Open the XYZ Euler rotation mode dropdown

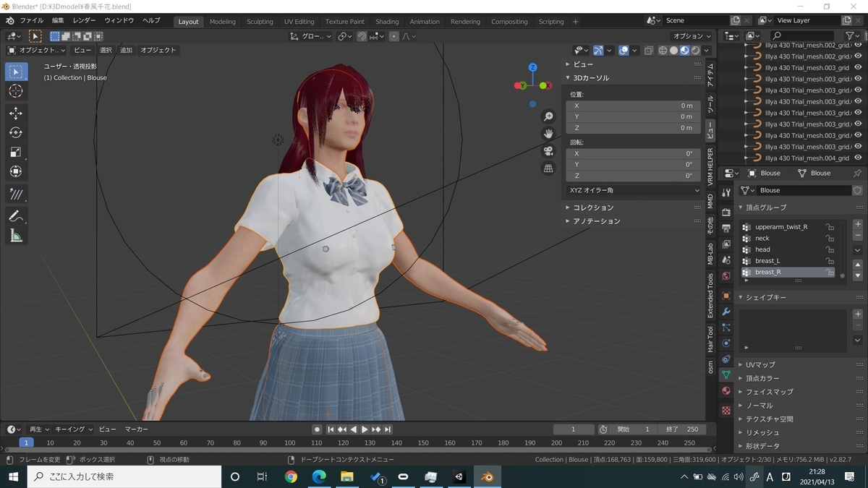click(x=634, y=190)
